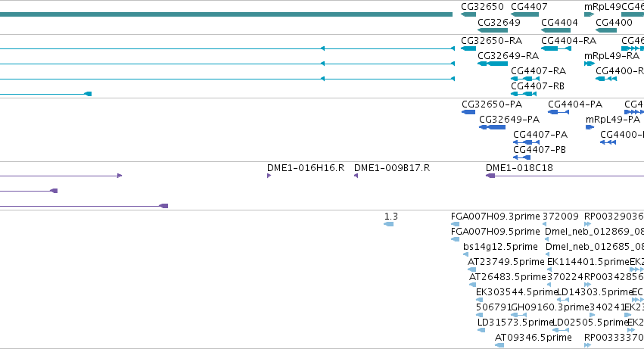The image size is (644, 349).
Task: Select the CG4400 gene label
Action: (614, 22)
